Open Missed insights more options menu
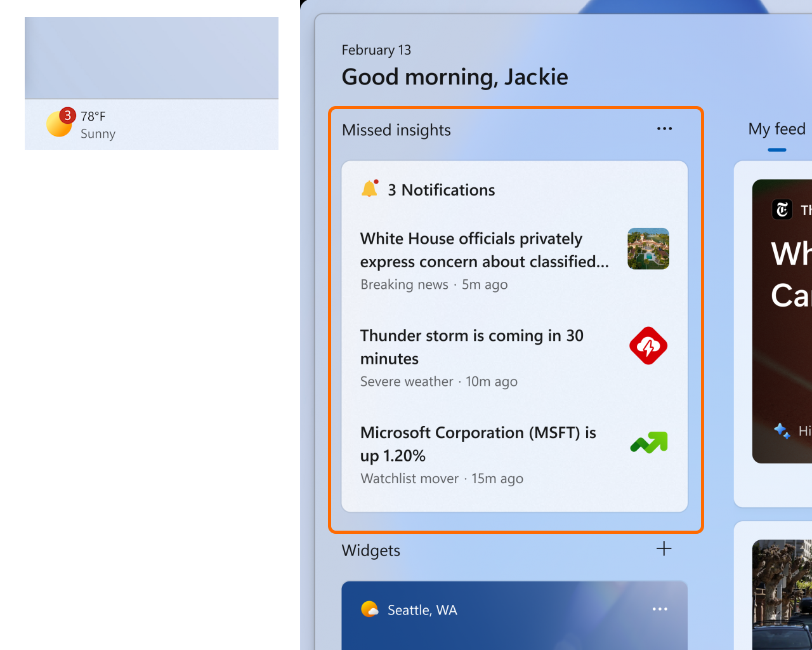812x650 pixels. click(664, 129)
